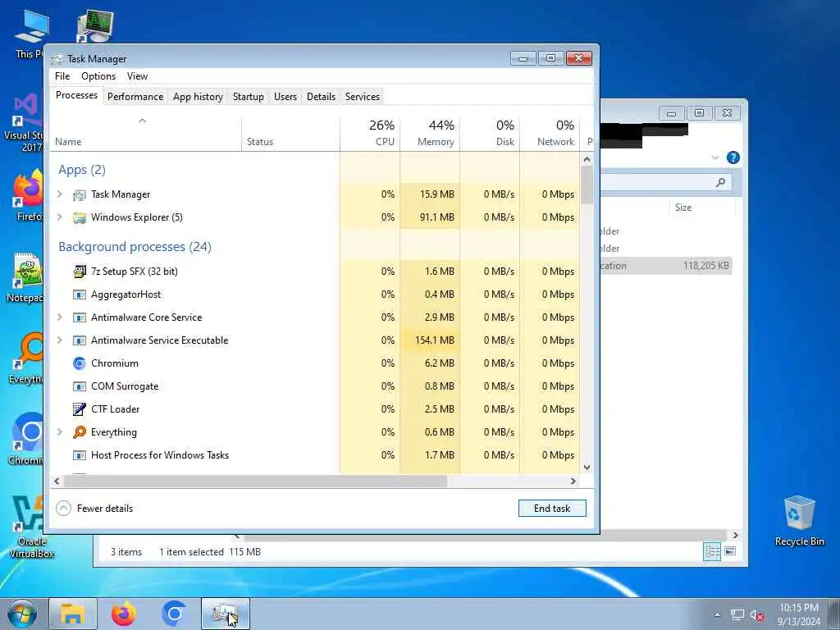Sort processes by Name column

[x=146, y=134]
